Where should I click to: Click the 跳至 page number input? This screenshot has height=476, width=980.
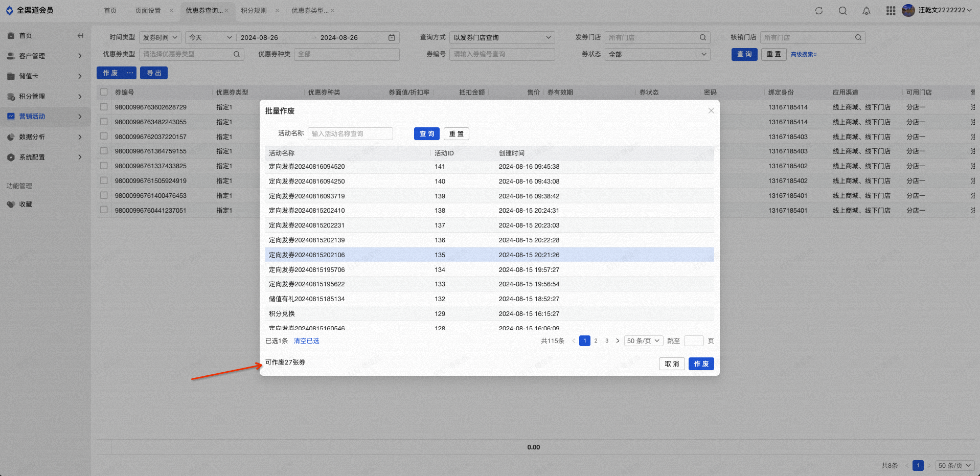[694, 341]
